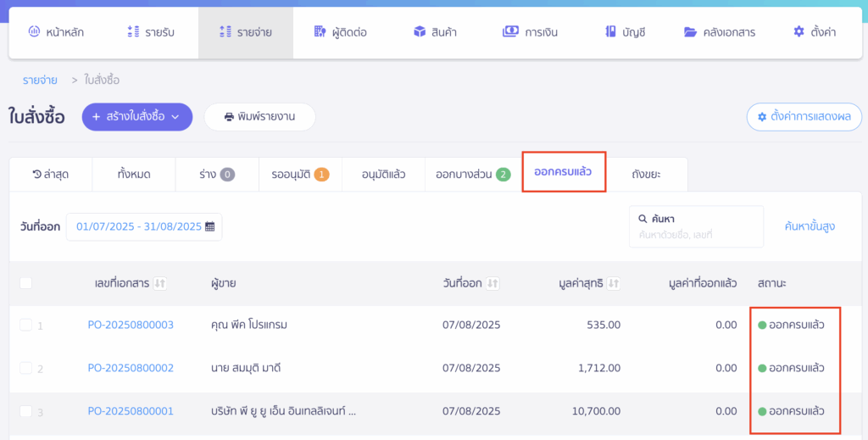Sort by วันที่ออก column arrows

(492, 283)
